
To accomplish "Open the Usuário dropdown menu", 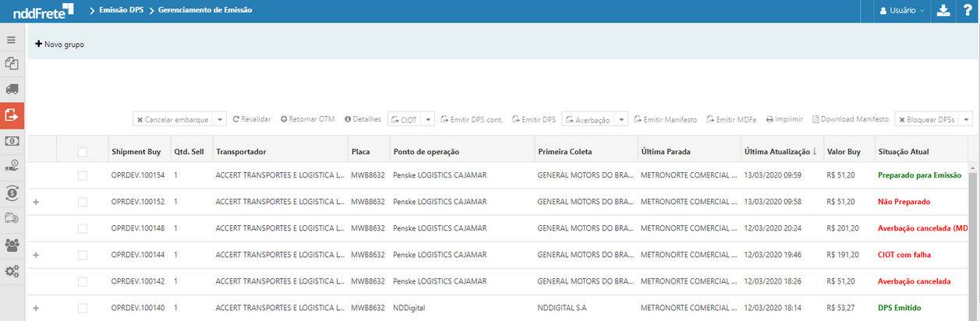I will coord(902,11).
